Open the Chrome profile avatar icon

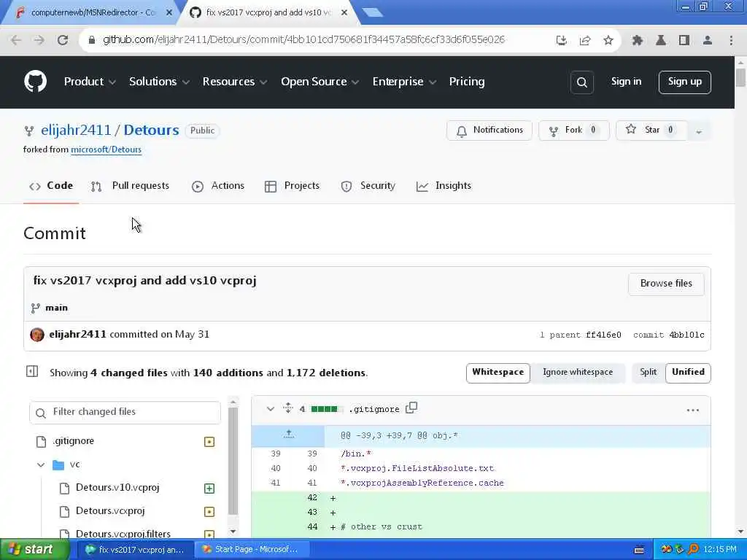pyautogui.click(x=707, y=40)
